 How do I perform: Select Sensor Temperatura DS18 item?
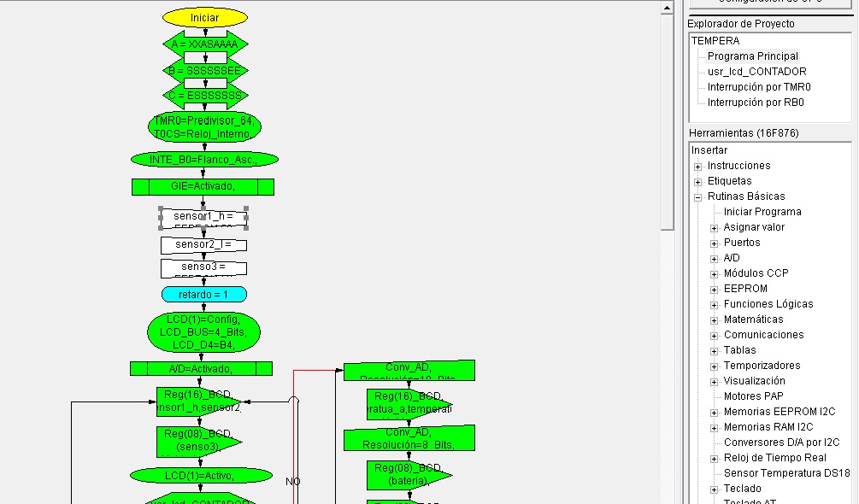(786, 472)
